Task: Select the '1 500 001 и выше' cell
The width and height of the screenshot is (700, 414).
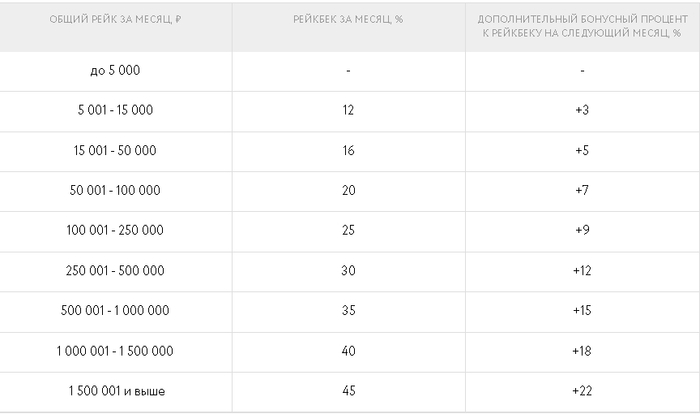Action: [117, 391]
